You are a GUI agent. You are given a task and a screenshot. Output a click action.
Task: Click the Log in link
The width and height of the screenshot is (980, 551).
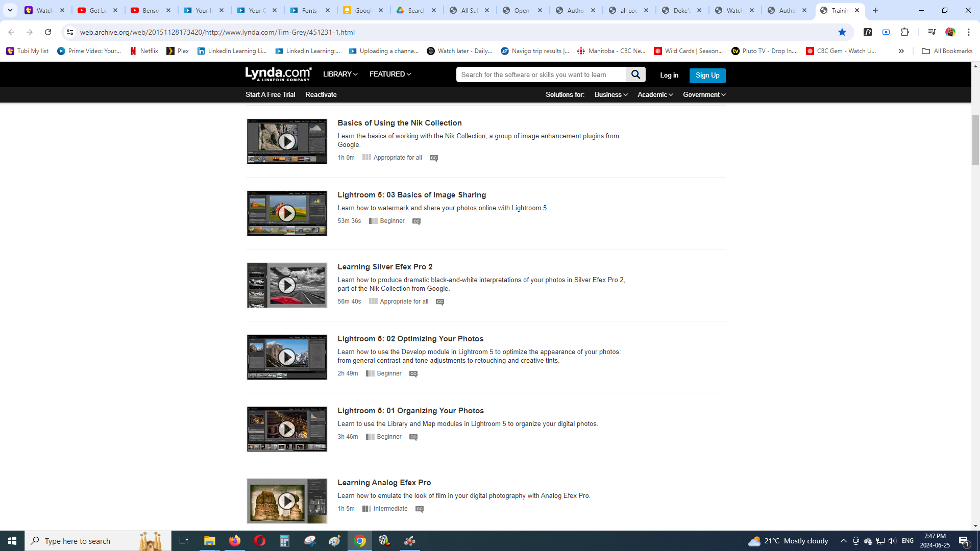(x=669, y=76)
